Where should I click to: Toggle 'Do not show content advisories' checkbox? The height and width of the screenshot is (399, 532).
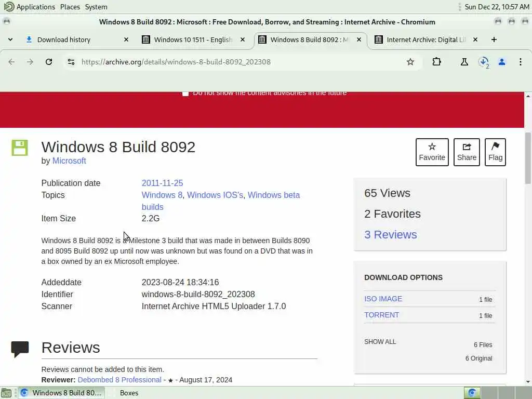[185, 94]
